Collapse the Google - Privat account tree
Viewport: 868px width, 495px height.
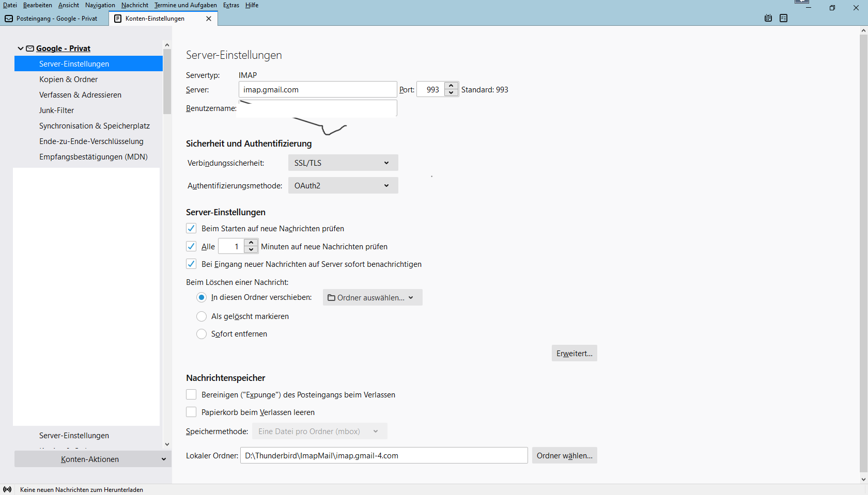click(21, 49)
